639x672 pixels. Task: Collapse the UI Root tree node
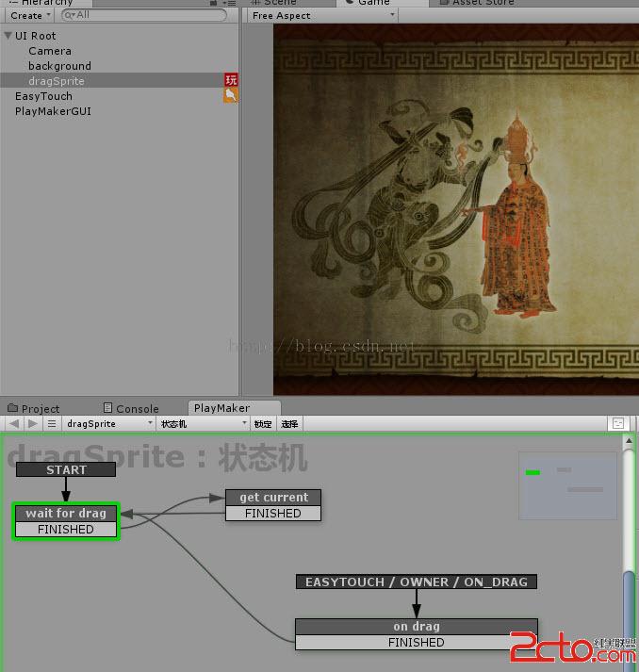8,36
